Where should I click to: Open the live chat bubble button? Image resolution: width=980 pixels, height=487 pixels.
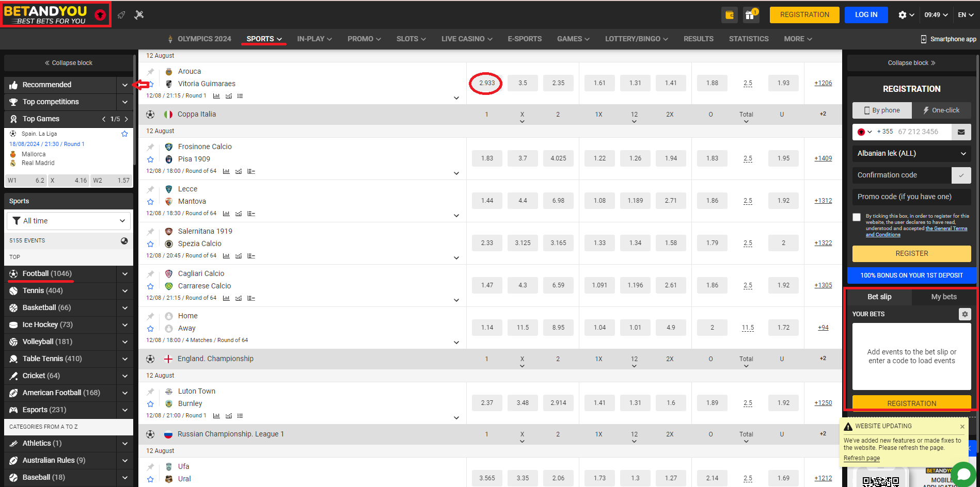[963, 474]
